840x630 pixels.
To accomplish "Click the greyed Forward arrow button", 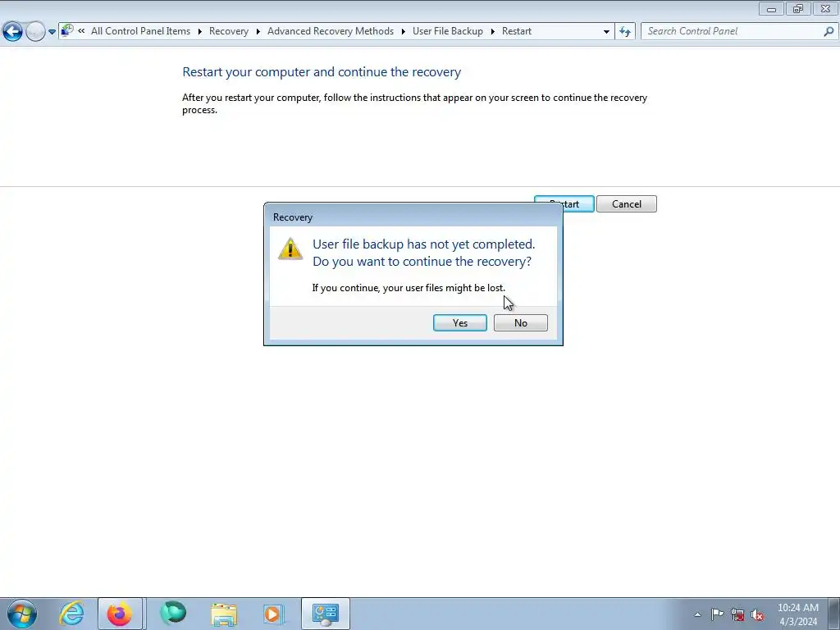I will (x=35, y=31).
